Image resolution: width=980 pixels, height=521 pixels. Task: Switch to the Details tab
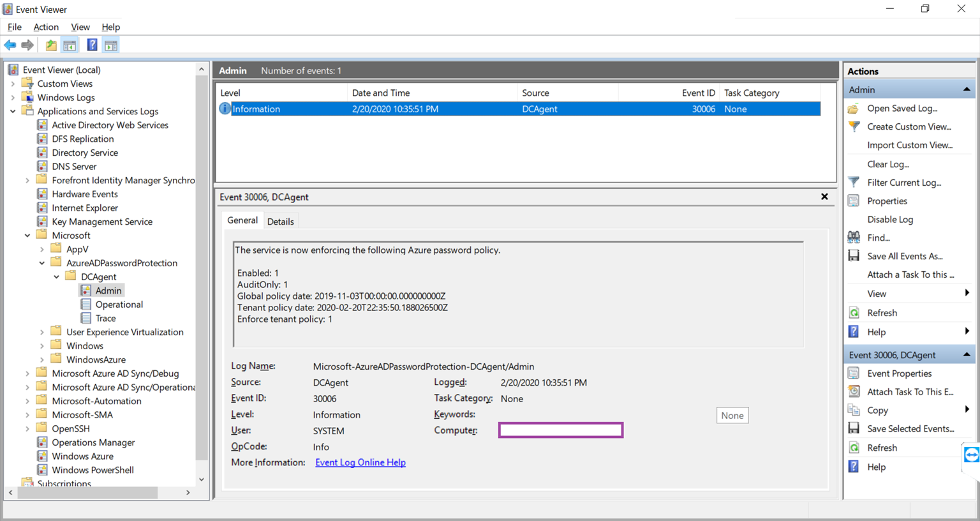(281, 222)
